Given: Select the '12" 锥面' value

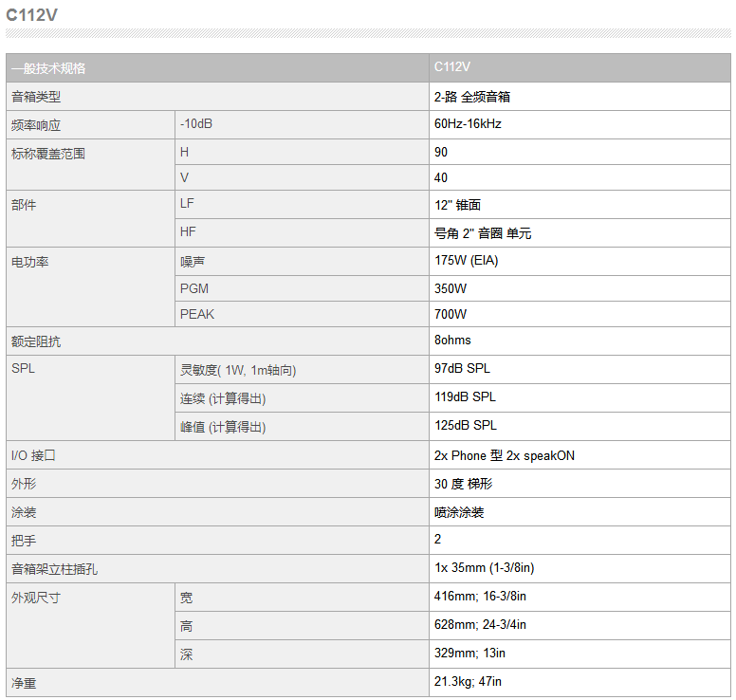Looking at the screenshot, I should pyautogui.click(x=458, y=205).
